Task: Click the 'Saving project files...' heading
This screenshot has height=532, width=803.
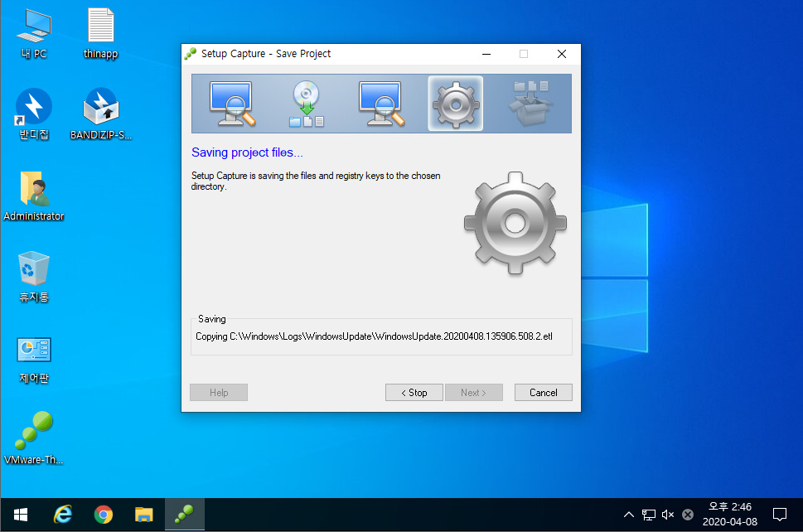Action: pyautogui.click(x=247, y=152)
